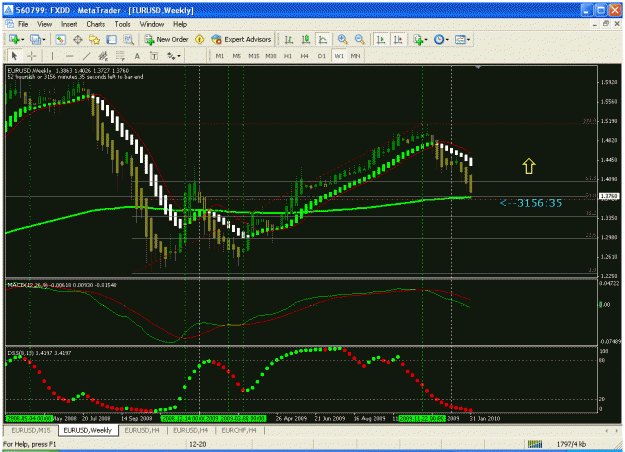The width and height of the screenshot is (625, 452).
Task: Open the Data Window crosshair icon
Action: [78, 39]
